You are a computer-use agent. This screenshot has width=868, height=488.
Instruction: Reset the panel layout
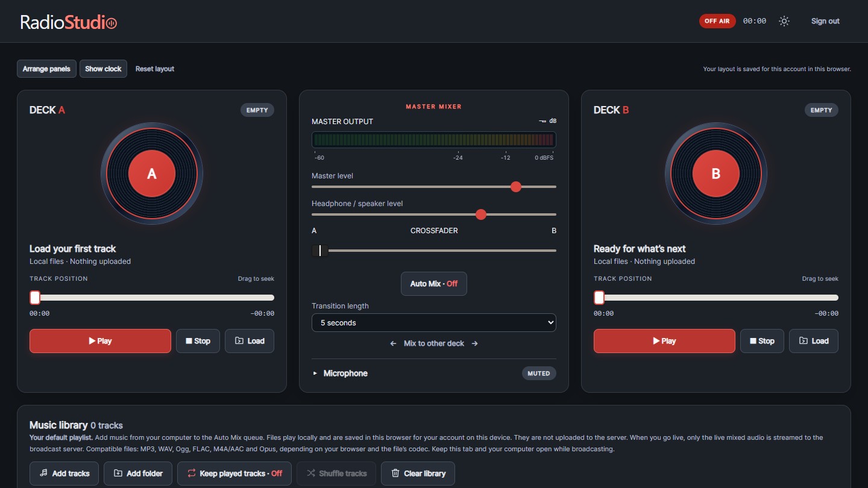tap(155, 69)
